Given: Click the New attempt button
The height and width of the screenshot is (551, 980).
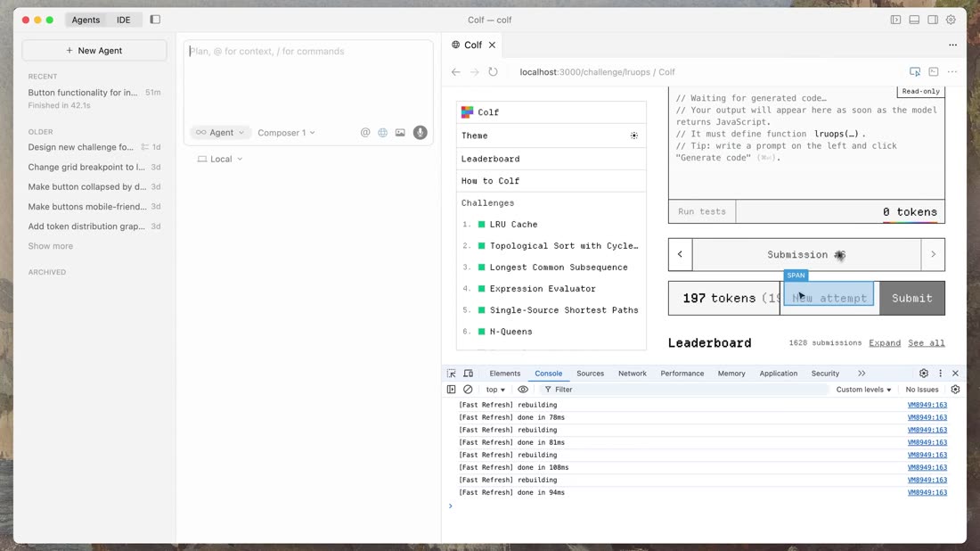Looking at the screenshot, I should click(x=829, y=299).
